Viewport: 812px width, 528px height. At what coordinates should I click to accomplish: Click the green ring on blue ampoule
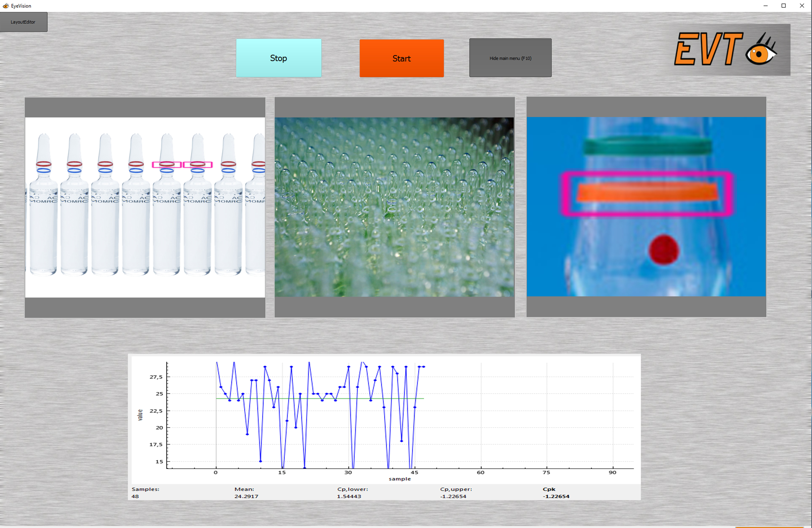647,146
